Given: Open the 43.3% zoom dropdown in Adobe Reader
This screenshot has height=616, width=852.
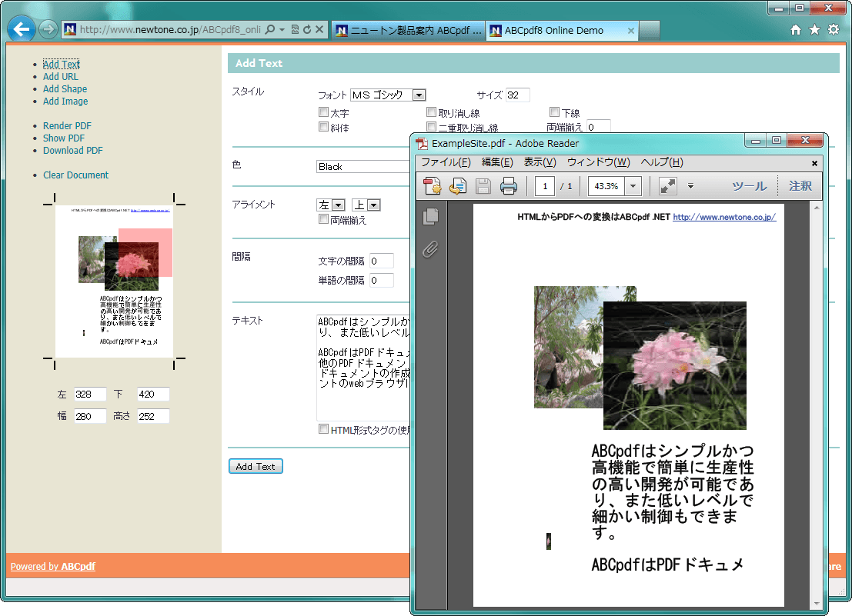Looking at the screenshot, I should point(633,186).
